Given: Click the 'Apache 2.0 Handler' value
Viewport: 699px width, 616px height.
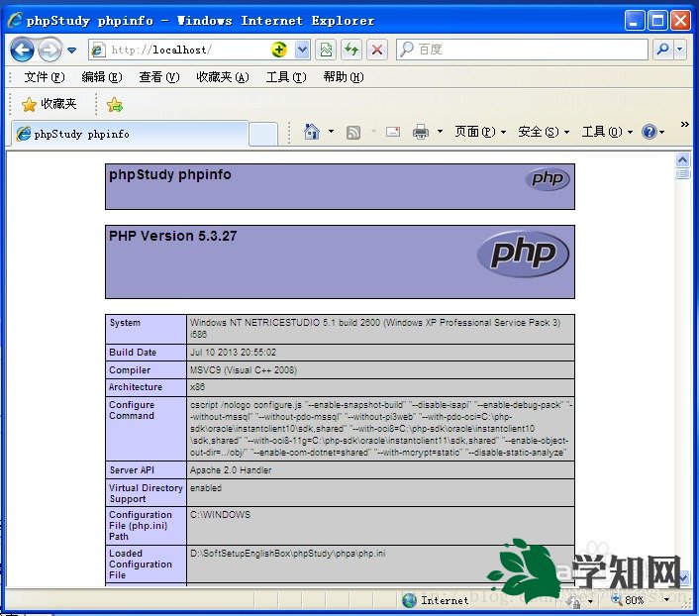Looking at the screenshot, I should coord(231,469).
